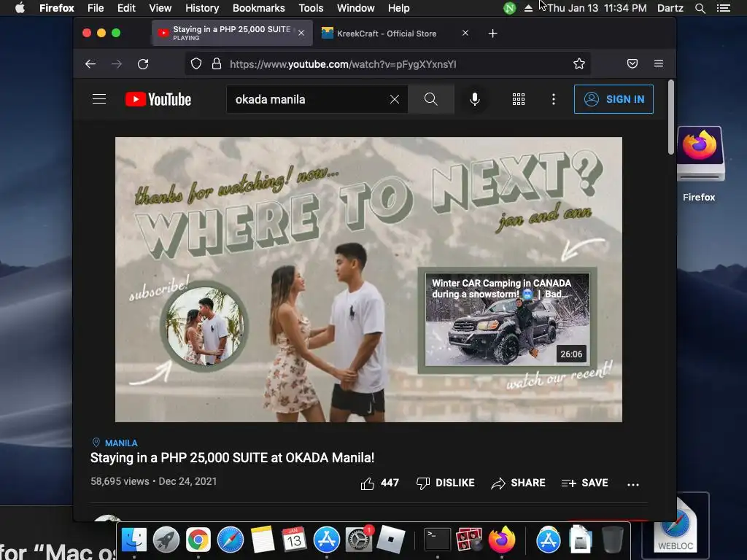
Task: Open a new Firefox tab
Action: click(493, 34)
